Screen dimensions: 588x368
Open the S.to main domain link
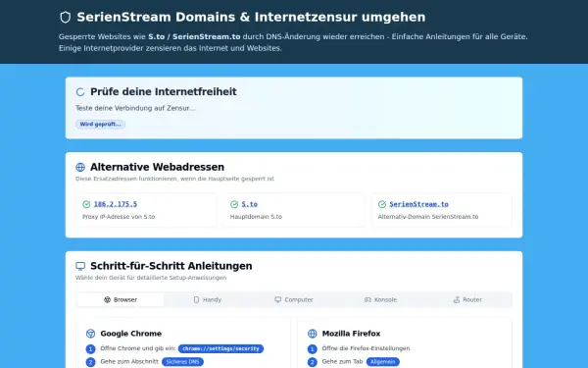click(249, 204)
